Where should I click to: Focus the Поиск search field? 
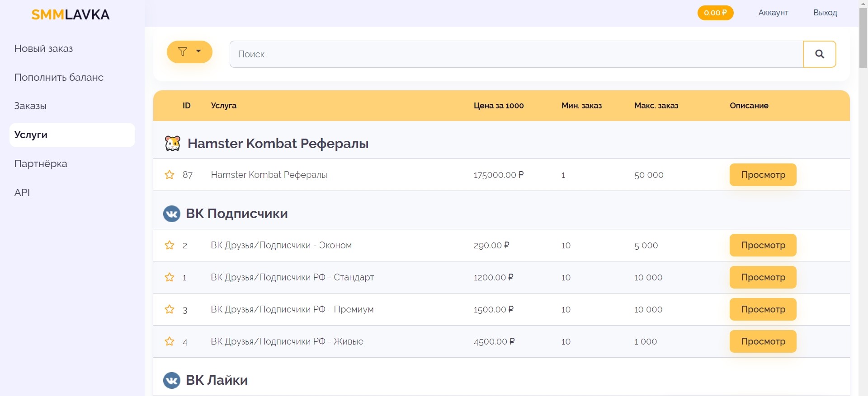pos(516,54)
